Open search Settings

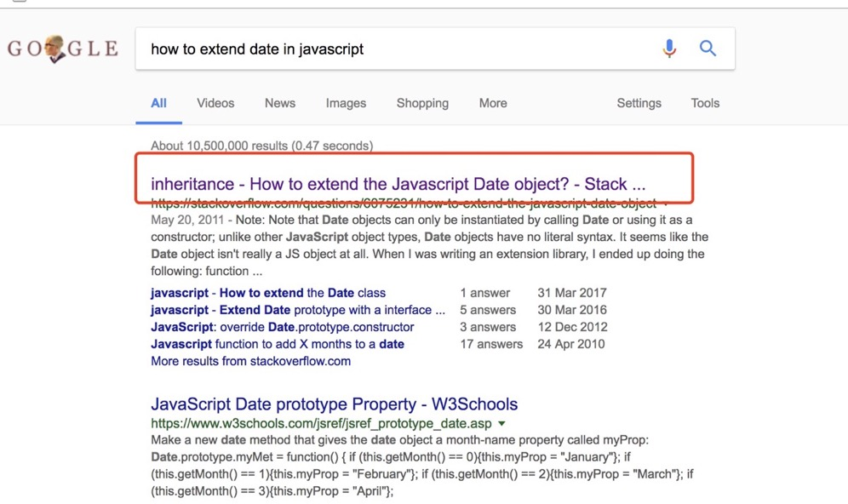(x=639, y=103)
